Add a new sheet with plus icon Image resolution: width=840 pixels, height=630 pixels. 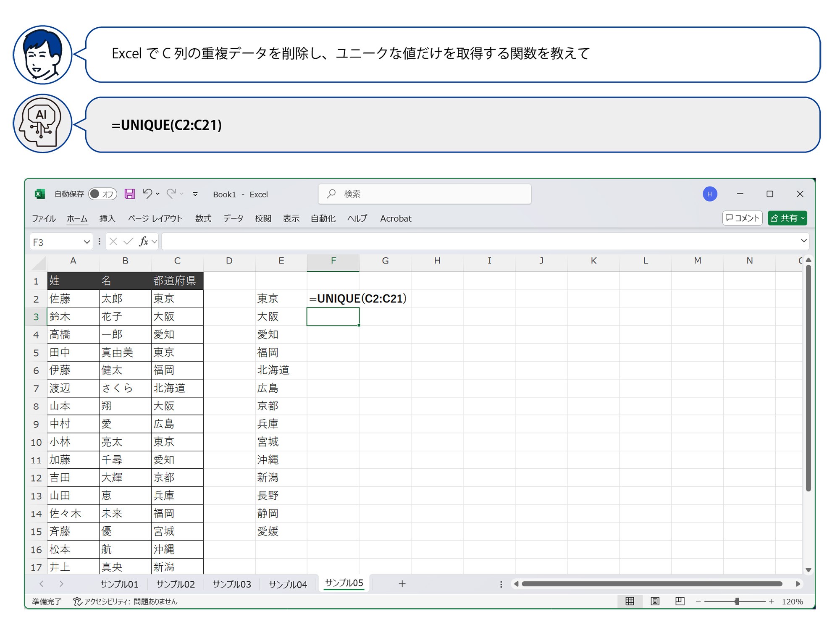[x=402, y=584]
